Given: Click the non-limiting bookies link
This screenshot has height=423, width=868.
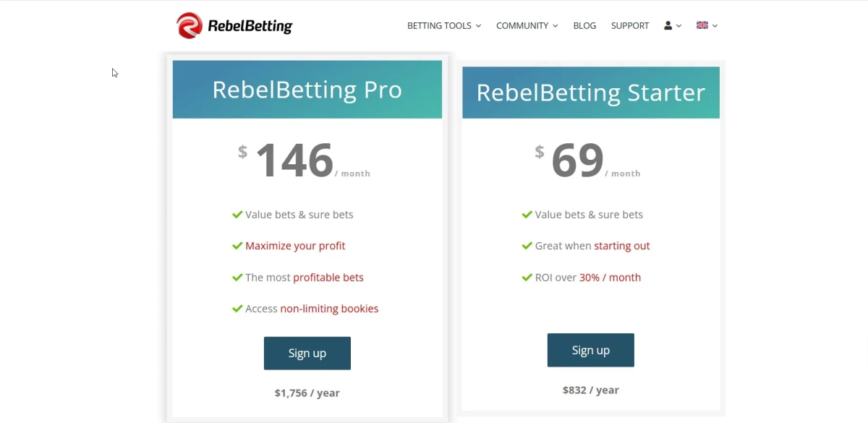Looking at the screenshot, I should pos(329,308).
